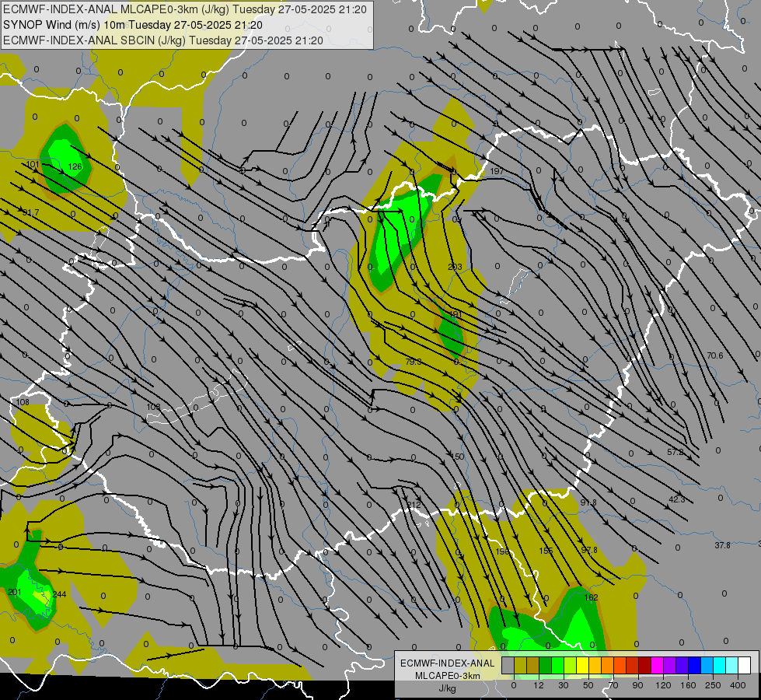761x700 pixels.
Task: Click the SYNOP Wind 10m title line
Action: click(x=132, y=25)
